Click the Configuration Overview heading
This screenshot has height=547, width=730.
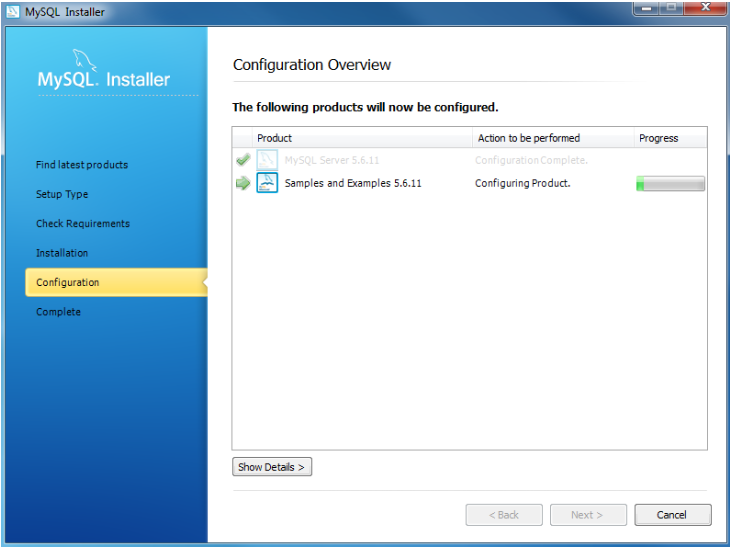(312, 65)
